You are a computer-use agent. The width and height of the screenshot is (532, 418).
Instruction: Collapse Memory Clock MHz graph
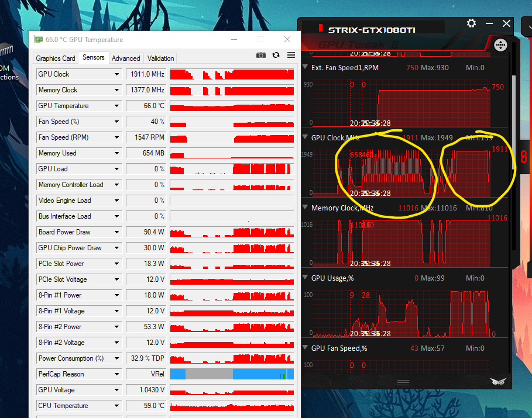click(305, 207)
